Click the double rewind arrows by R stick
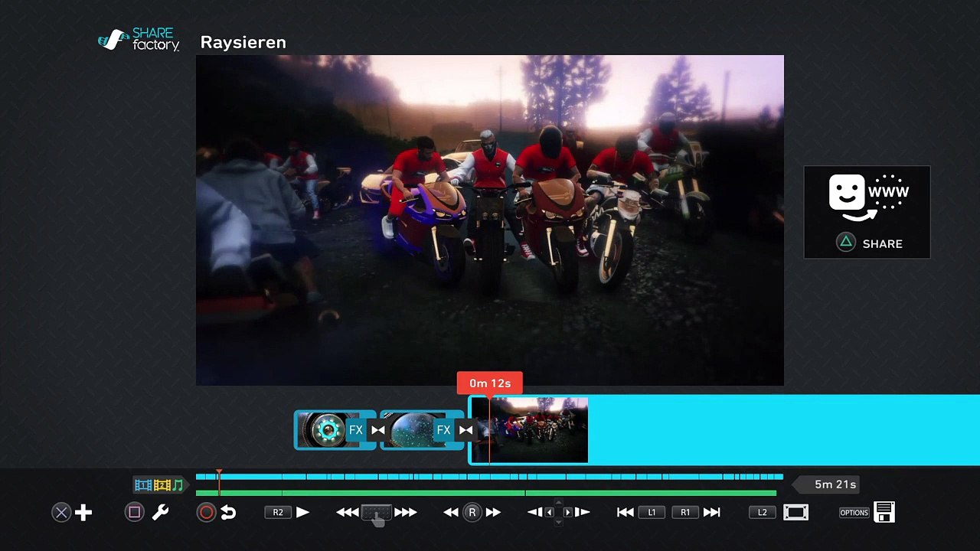 (452, 513)
